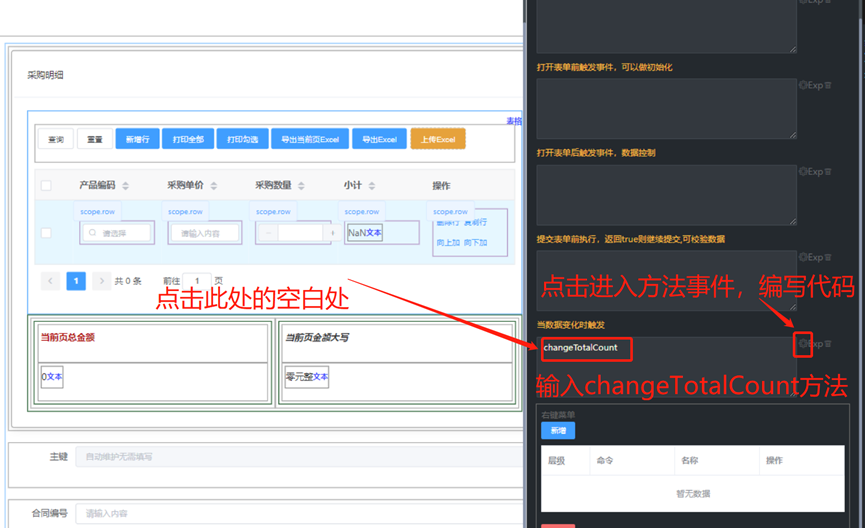The height and width of the screenshot is (528, 865).
Task: Open gear settings for 打开表单后触发事件 field
Action: (803, 172)
